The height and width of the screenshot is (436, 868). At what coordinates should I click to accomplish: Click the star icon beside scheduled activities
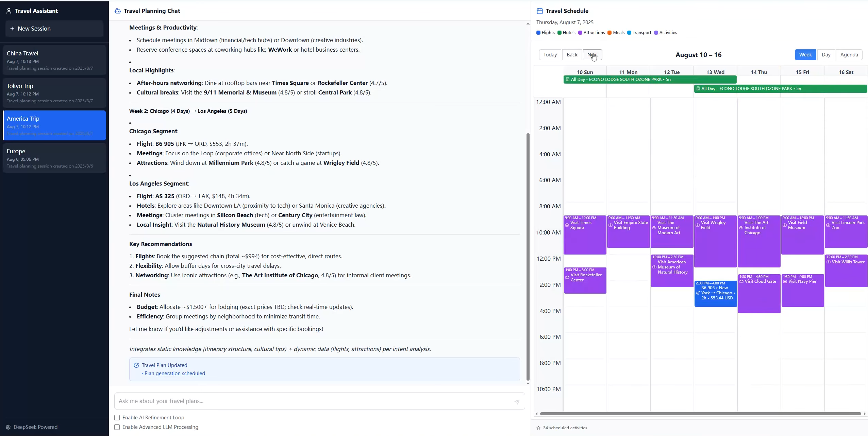click(538, 428)
